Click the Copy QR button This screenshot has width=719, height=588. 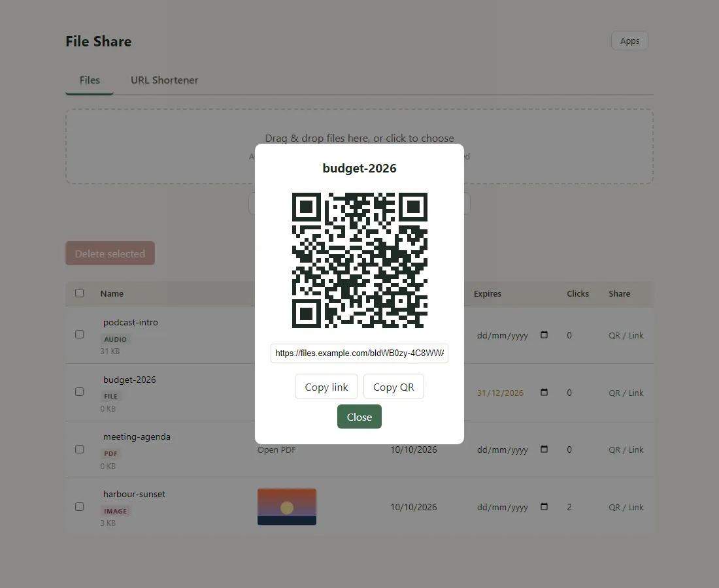393,387
